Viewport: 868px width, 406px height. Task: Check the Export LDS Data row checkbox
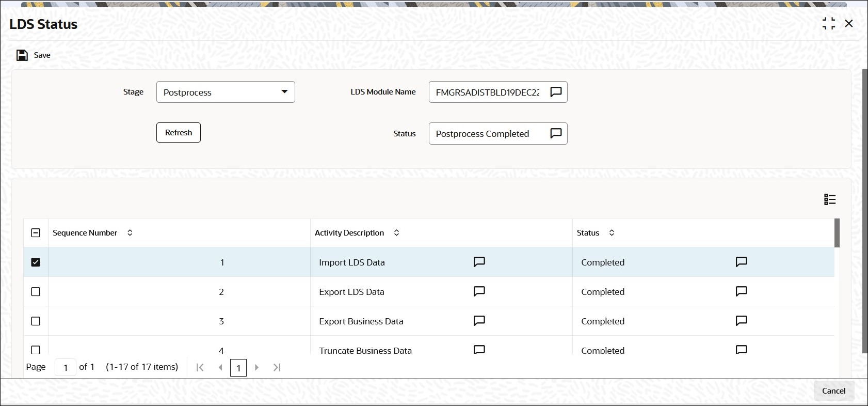click(36, 292)
